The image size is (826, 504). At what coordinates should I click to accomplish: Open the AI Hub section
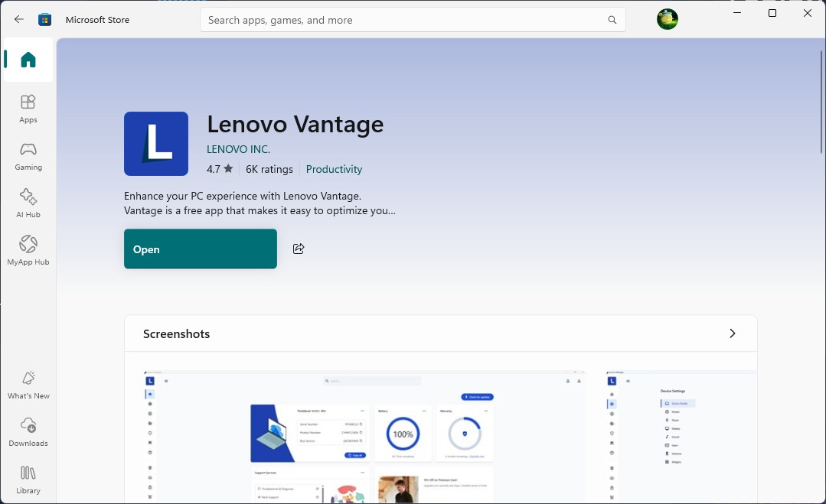28,203
